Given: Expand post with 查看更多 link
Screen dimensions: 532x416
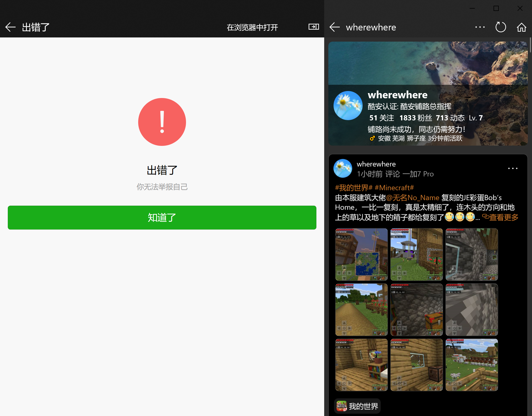Looking at the screenshot, I should [501, 217].
